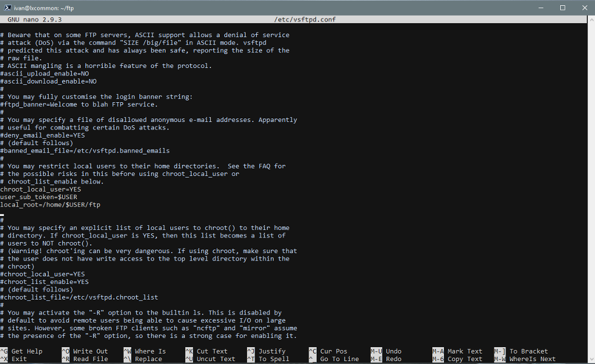
Task: Click the window title ivan@lxcommon: ~/ftp
Action: point(44,8)
